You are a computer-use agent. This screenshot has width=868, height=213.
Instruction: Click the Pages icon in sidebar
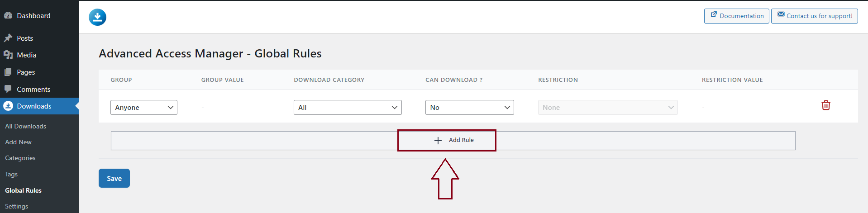click(8, 72)
